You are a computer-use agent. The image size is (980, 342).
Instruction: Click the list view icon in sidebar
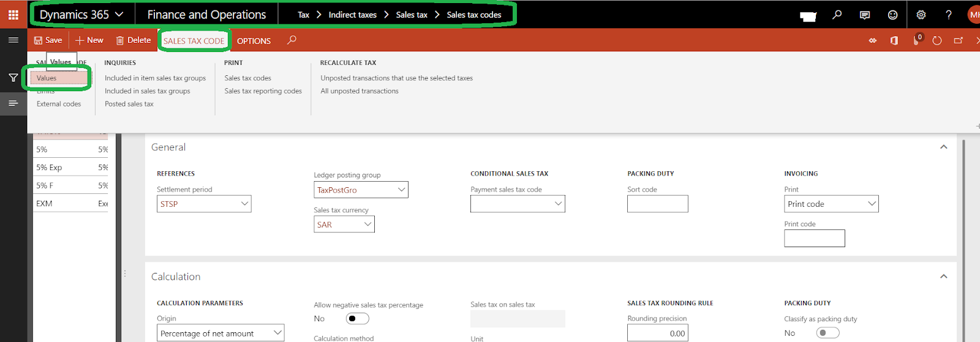(x=13, y=103)
